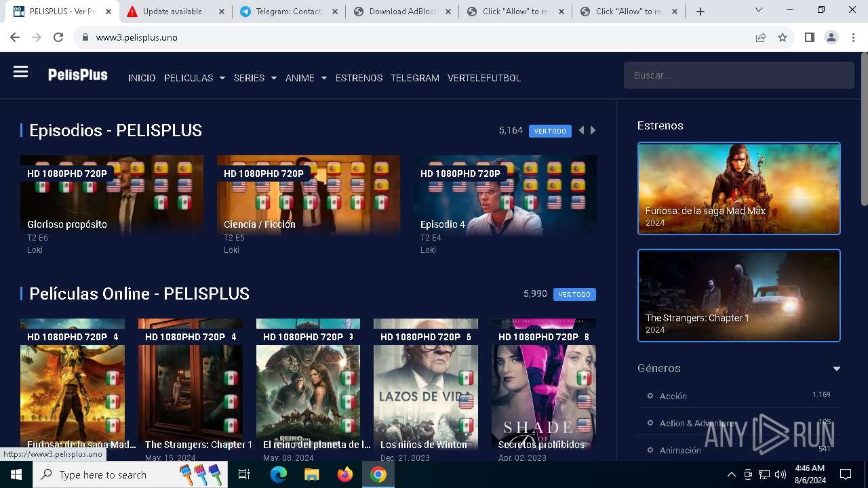Close the PELISPLUS tab
The image size is (868, 488).
(108, 12)
